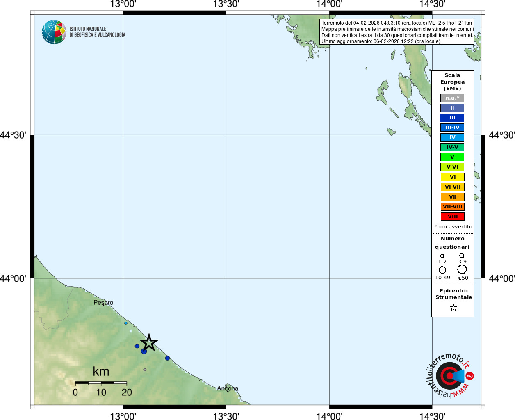The width and height of the screenshot is (515, 420).
Task: Select the grey non-felt dot on map
Action: [x=145, y=370]
